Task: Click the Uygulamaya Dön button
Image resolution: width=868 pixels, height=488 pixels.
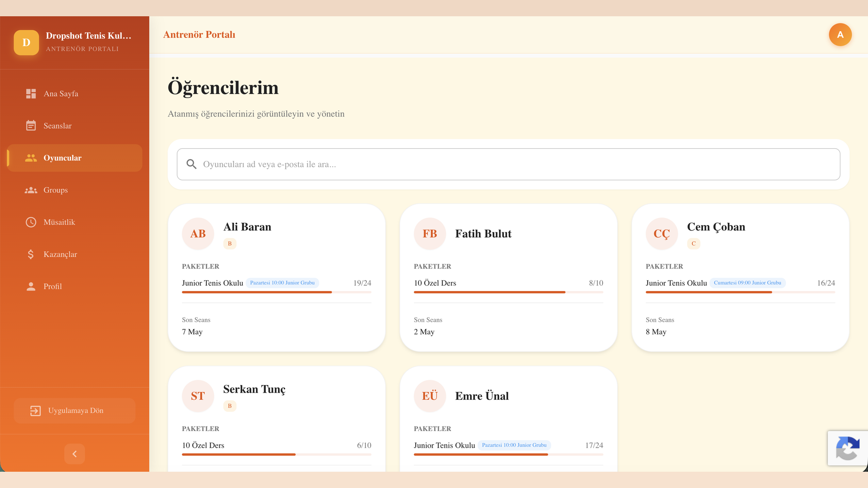Action: click(75, 411)
